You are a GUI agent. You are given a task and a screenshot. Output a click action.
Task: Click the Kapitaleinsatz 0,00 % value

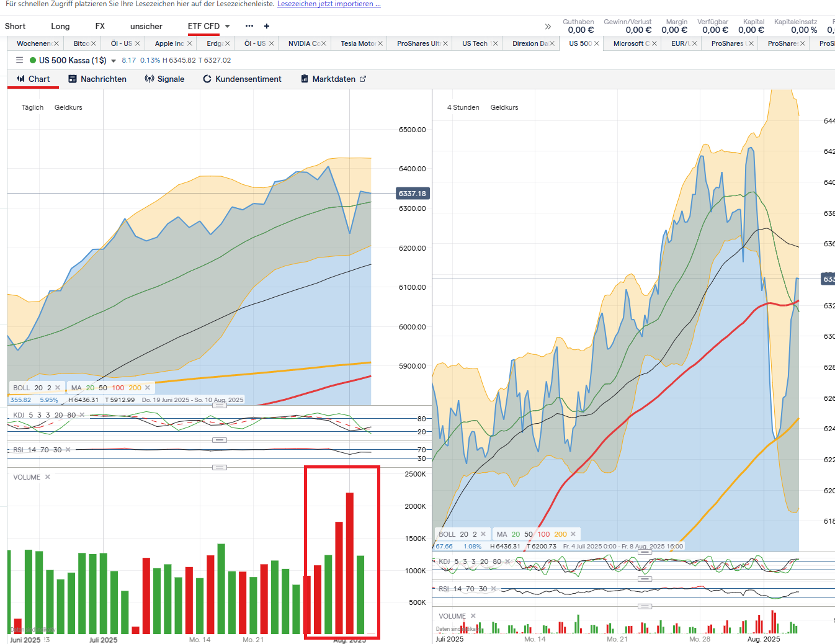(804, 30)
